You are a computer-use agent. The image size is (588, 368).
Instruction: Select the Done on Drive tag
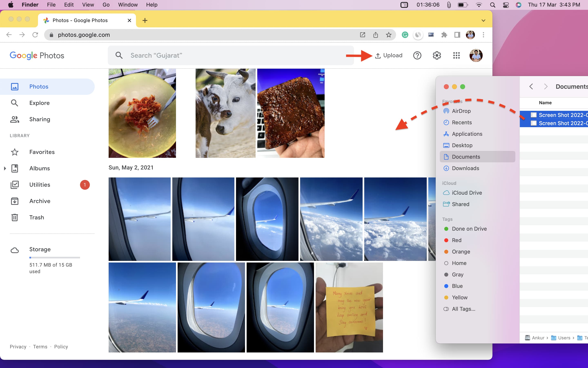tap(477, 229)
